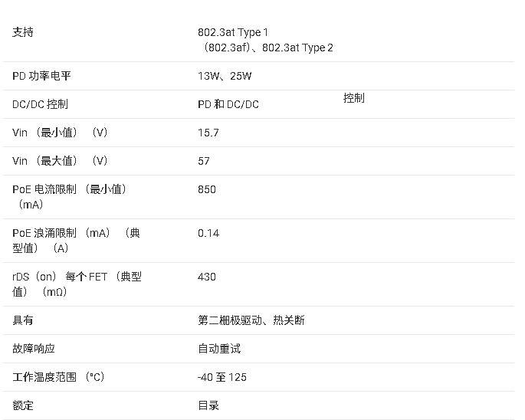Click the 第二栅极驱动、热关断 feature text
Screen dimensions: 525x420
251,320
